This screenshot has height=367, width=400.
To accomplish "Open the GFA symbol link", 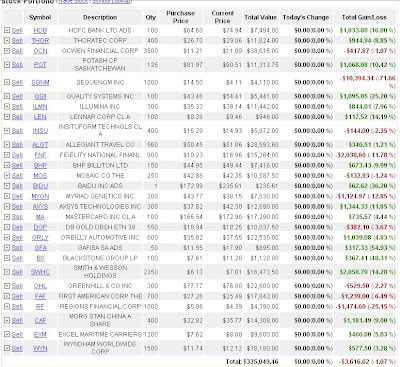I will click(40, 248).
